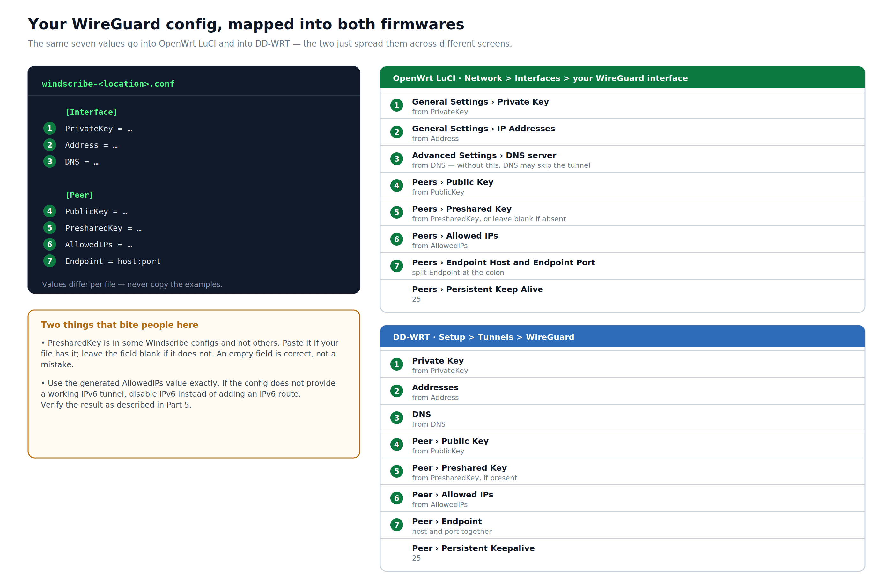Click 'from DNS — without this, DNS may skip the tunnel'
Viewport: 893px width, 588px height.
pos(501,165)
